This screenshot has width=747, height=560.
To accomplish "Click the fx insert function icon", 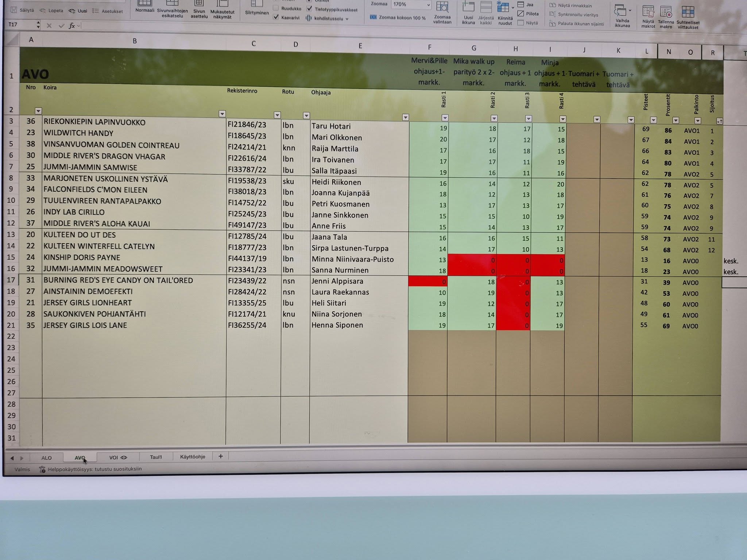I will [x=72, y=26].
